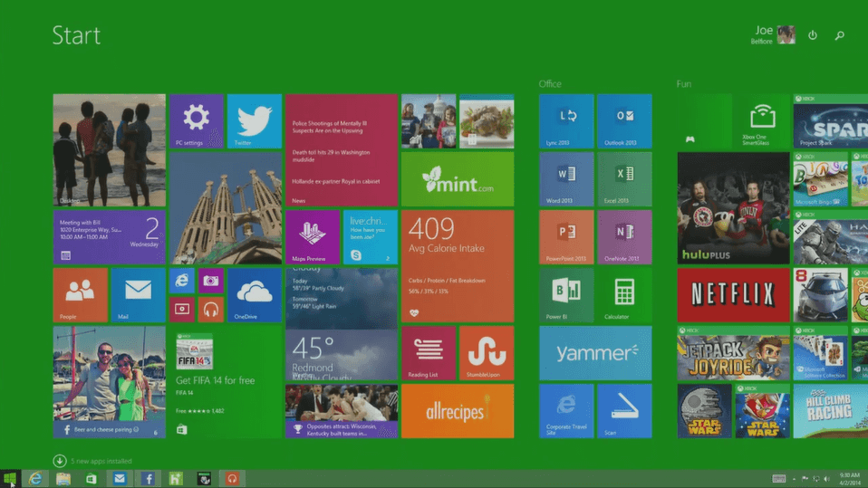
Task: Open the Xbox Games controller tile
Action: point(705,121)
